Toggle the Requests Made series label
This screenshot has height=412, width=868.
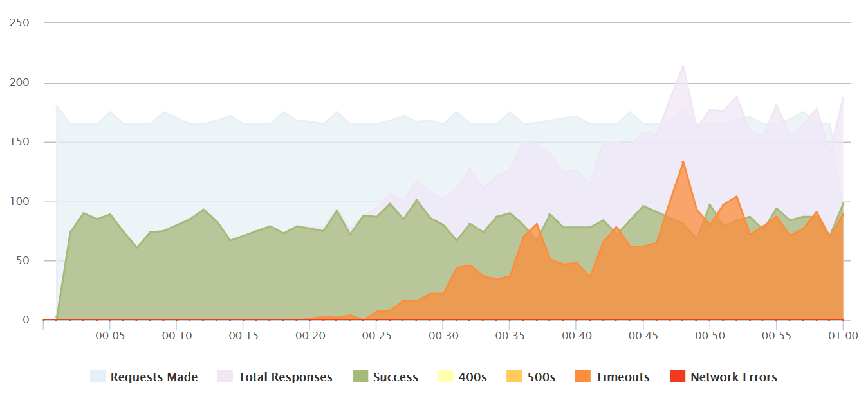pyautogui.click(x=154, y=377)
